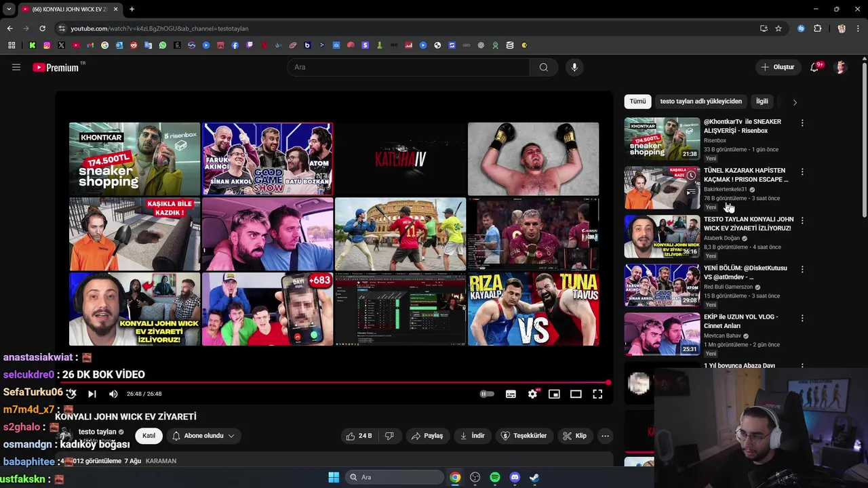Go to YouTube Premium home logo
The width and height of the screenshot is (868, 488).
(56, 68)
